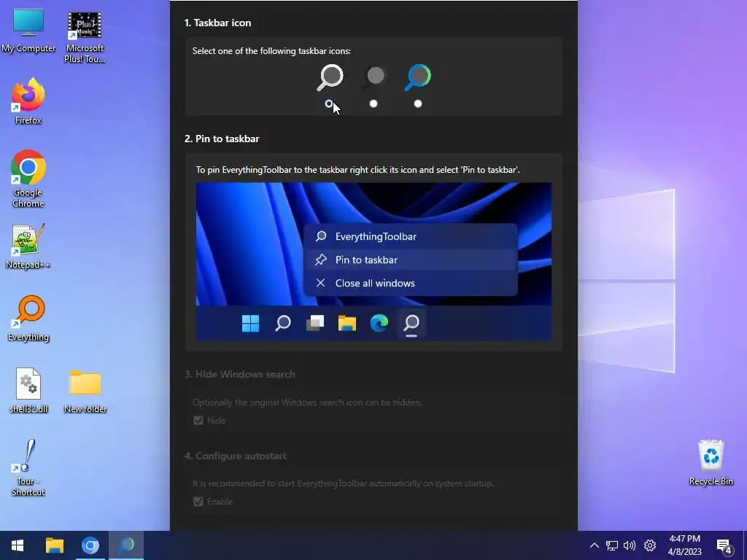747x560 pixels.
Task: Open File Explorer from the taskbar
Action: 54,545
